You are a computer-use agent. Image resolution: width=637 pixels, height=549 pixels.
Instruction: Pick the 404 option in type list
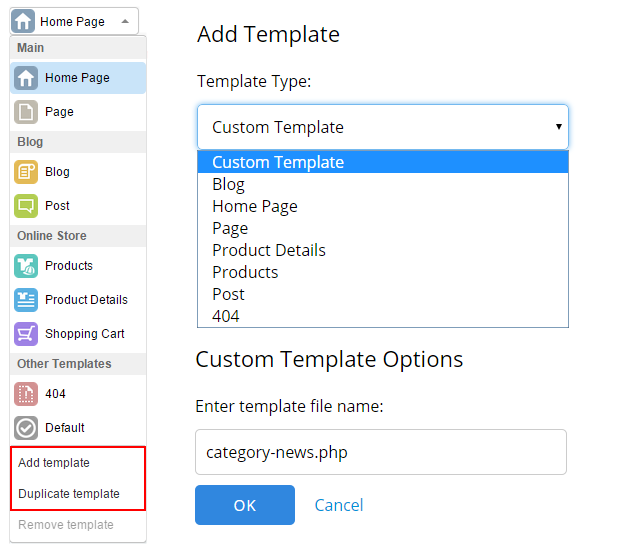tap(226, 316)
